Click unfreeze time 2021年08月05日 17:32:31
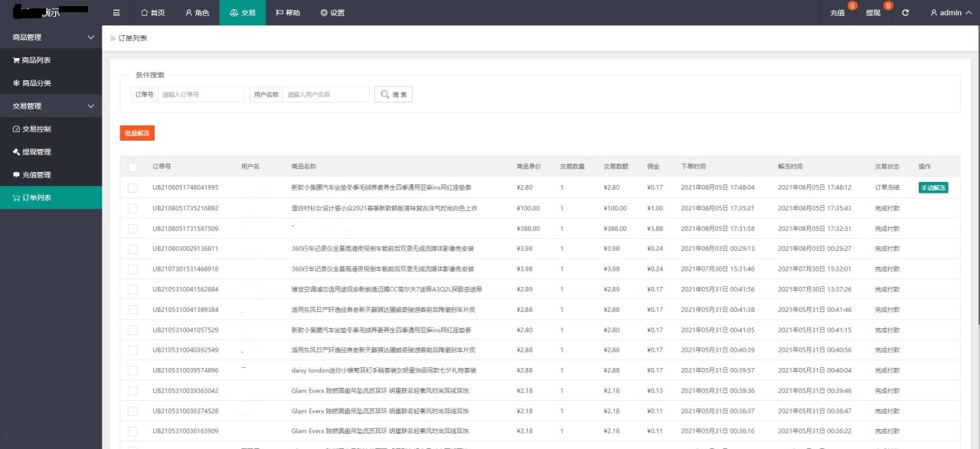The width and height of the screenshot is (980, 449). coord(815,229)
